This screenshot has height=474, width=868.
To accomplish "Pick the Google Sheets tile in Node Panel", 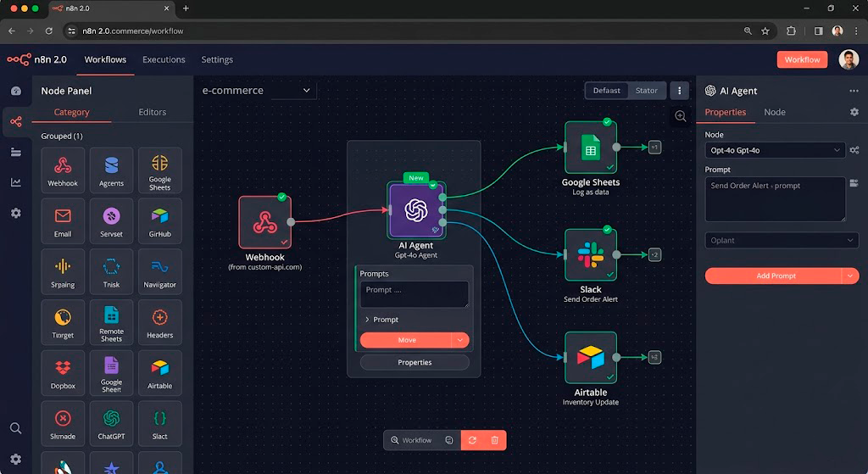I will click(159, 170).
